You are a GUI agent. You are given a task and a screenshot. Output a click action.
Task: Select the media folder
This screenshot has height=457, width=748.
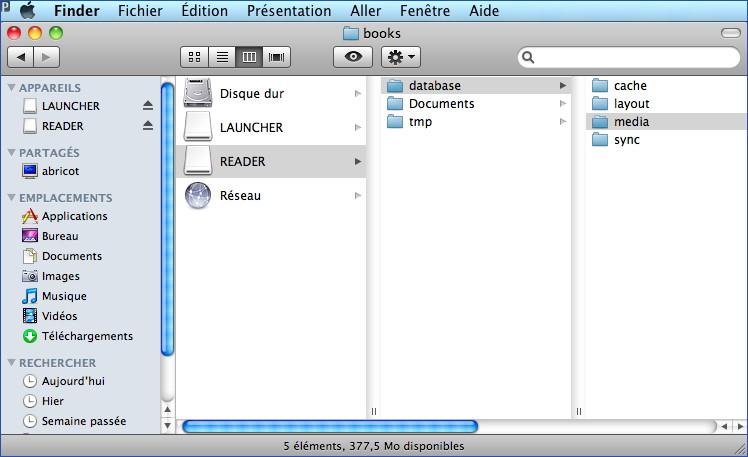coord(666,122)
